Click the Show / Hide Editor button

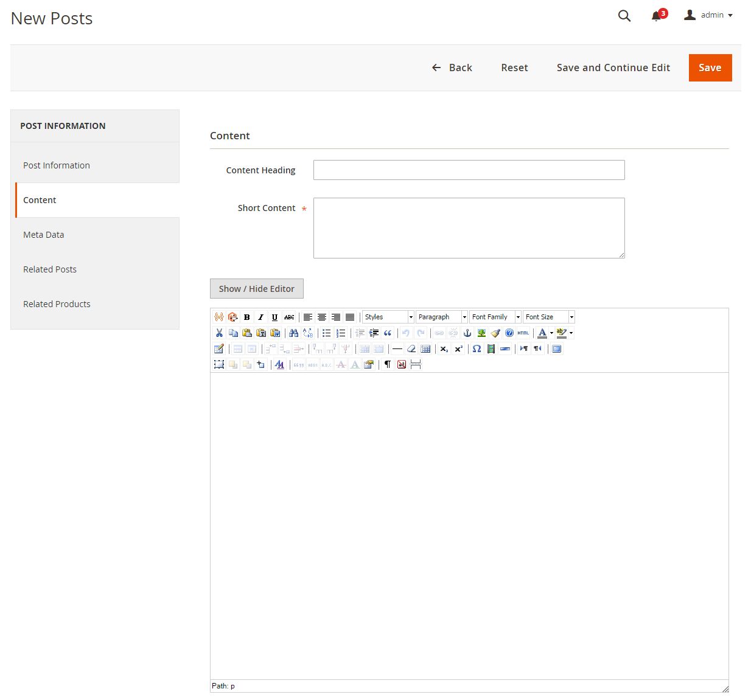click(x=256, y=289)
